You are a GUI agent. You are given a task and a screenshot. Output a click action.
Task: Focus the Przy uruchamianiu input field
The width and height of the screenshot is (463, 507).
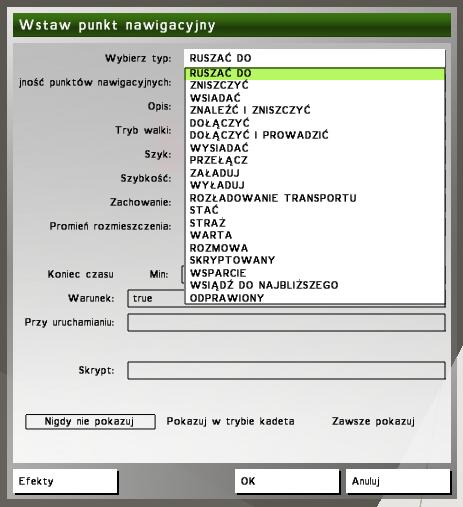286,323
